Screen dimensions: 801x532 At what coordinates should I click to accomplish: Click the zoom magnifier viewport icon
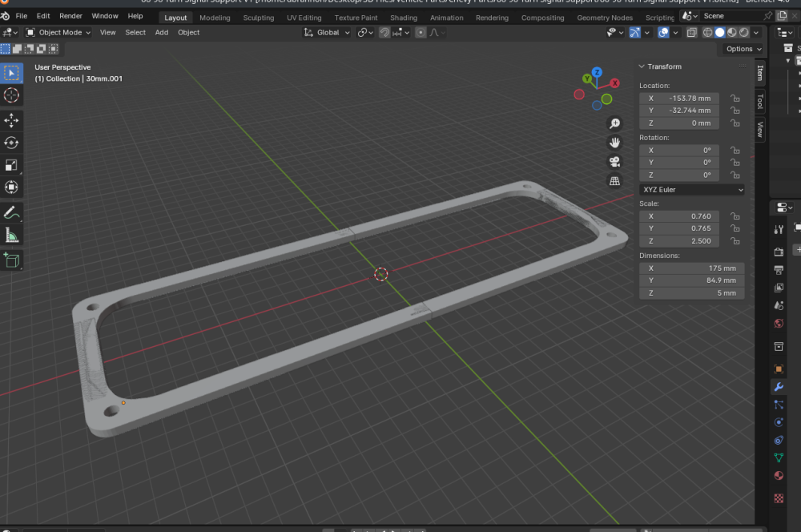(x=614, y=123)
